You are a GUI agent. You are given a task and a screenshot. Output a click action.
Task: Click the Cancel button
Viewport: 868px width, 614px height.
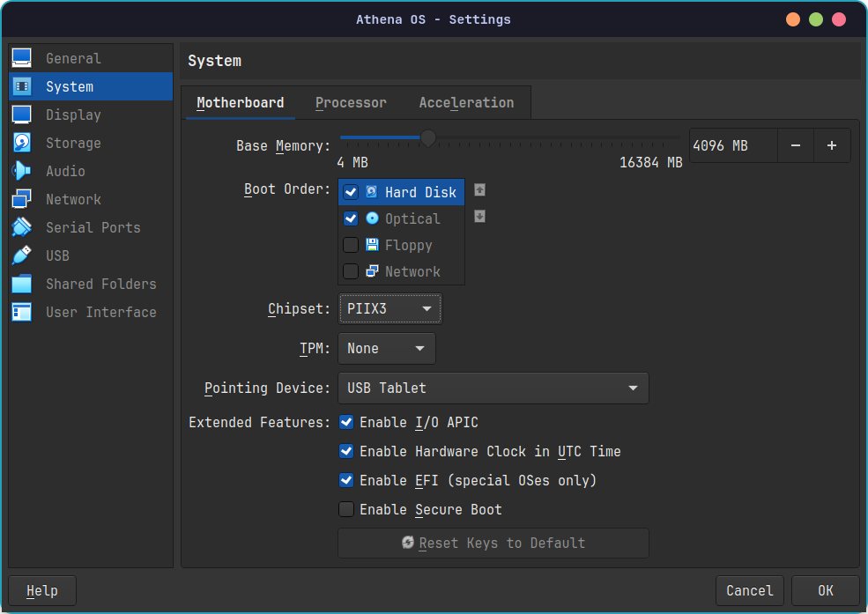coord(750,591)
